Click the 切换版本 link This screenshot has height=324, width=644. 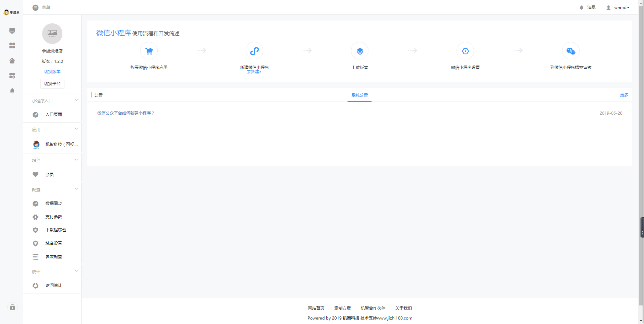(x=52, y=72)
